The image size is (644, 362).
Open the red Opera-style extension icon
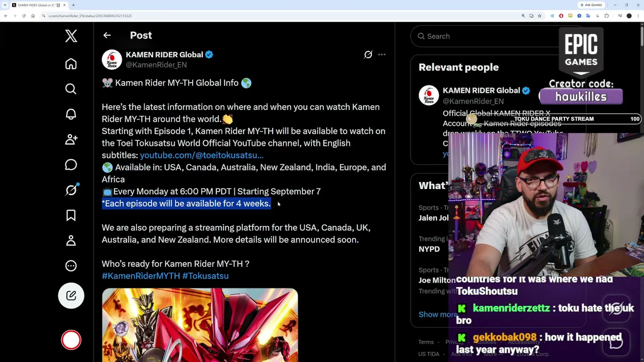[561, 16]
